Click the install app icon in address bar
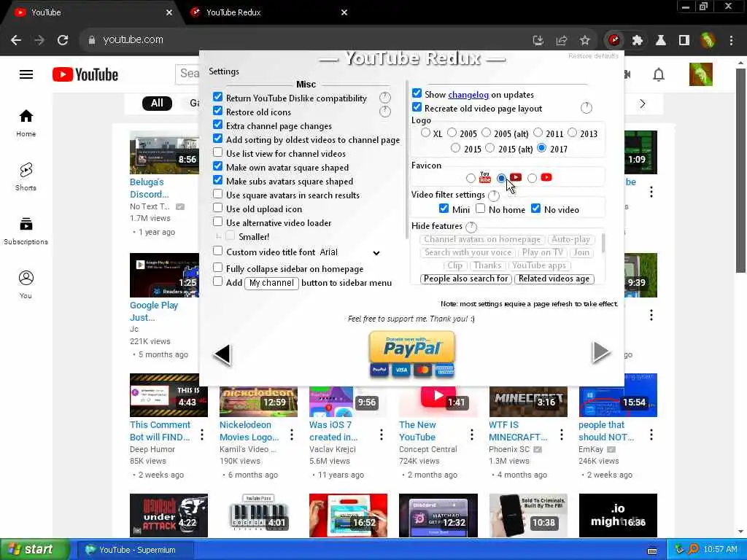747x560 pixels. tap(538, 40)
